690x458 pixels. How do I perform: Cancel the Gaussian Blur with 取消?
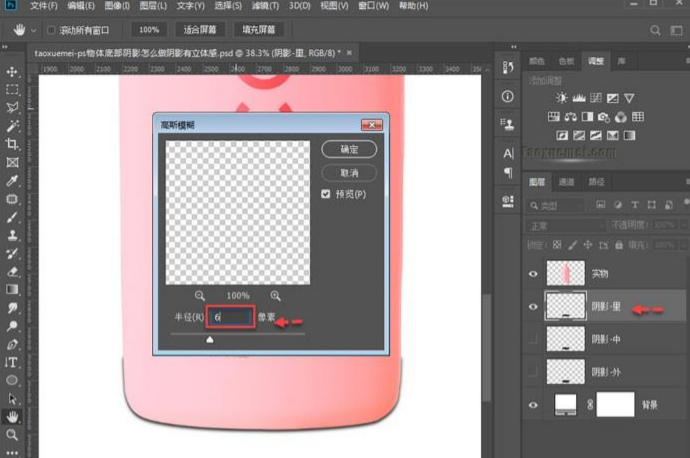tap(349, 173)
